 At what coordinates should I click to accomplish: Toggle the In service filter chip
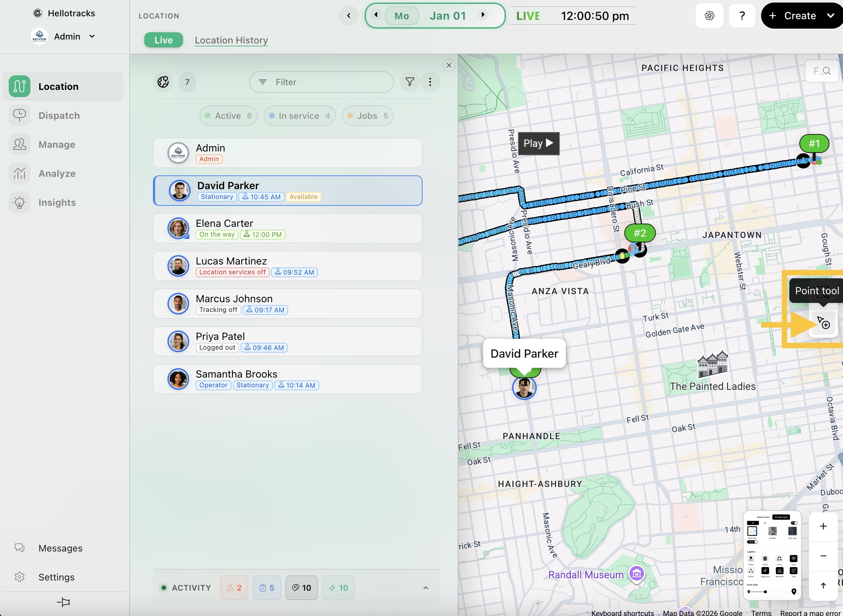(299, 116)
